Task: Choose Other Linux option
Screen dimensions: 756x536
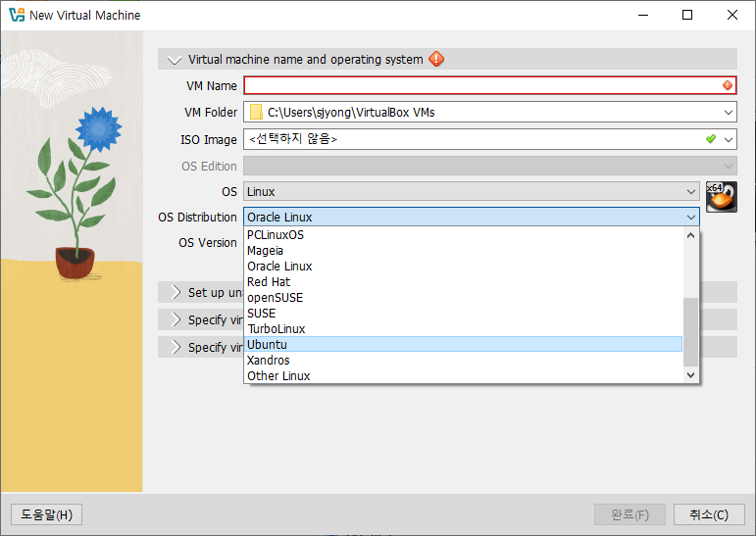Action: point(464,375)
